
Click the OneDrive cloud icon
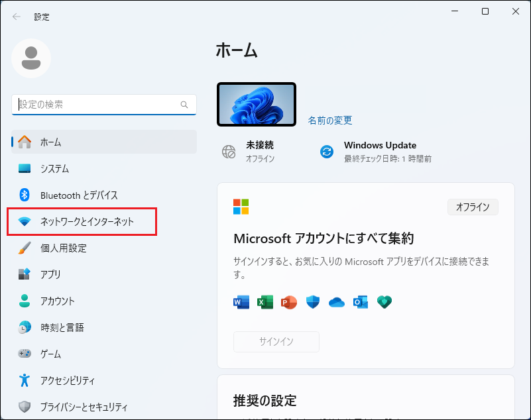337,302
